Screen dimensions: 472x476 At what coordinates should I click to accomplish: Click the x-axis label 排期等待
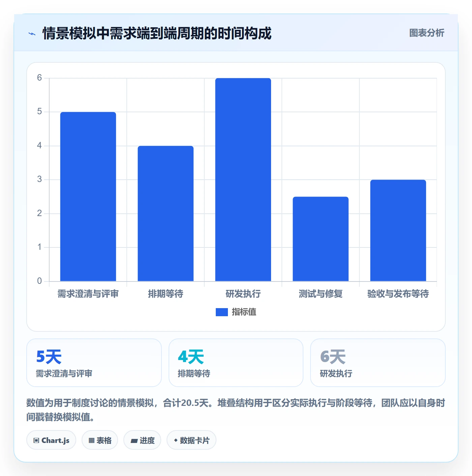click(x=166, y=294)
